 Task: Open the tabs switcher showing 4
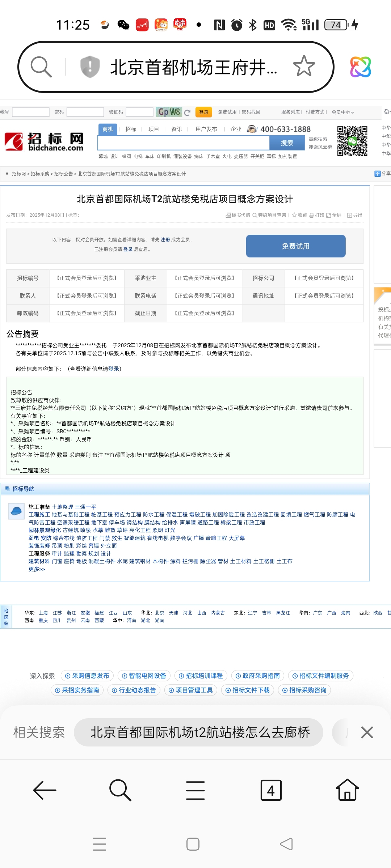271,790
